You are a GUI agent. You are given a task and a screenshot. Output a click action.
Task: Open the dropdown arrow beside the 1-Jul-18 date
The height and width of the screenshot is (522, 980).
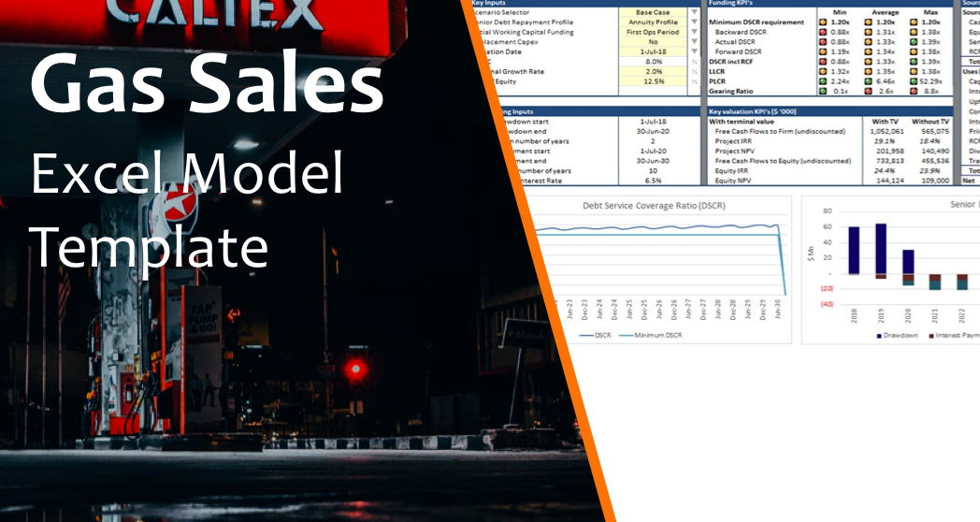[x=695, y=51]
